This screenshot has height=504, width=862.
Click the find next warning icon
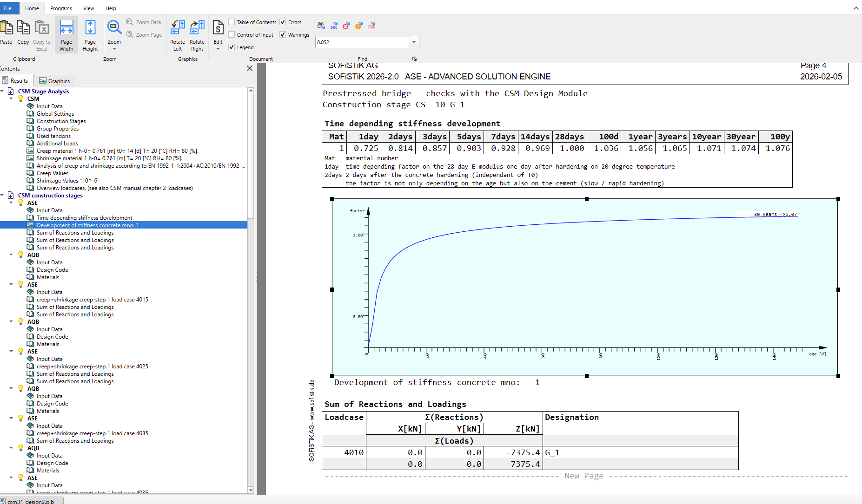click(x=358, y=26)
